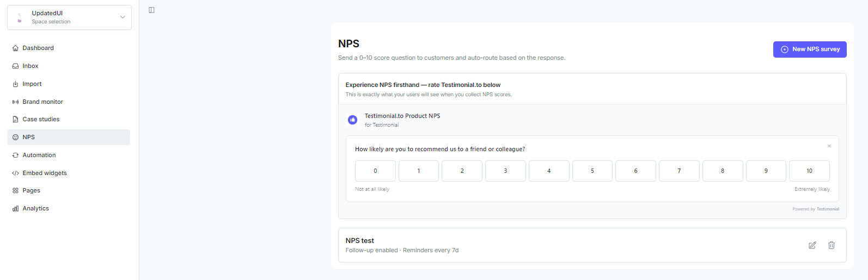Edit the NPS test survey
Viewport: 868px width, 280px height.
point(812,245)
